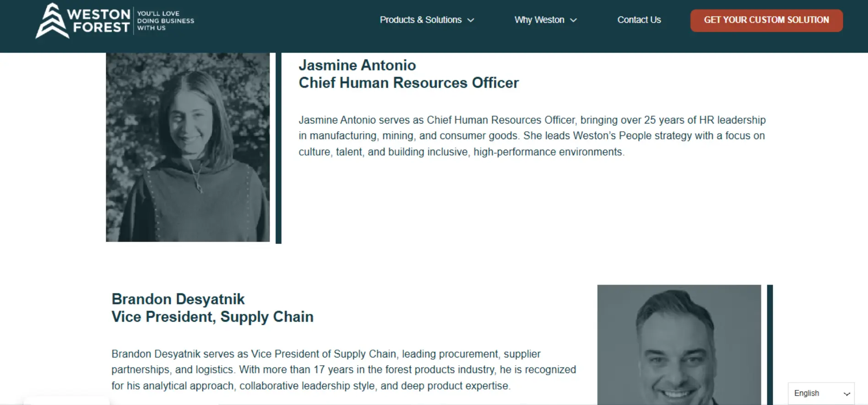Click the arrow icon in the language selector
The width and height of the screenshot is (868, 405).
pyautogui.click(x=846, y=394)
